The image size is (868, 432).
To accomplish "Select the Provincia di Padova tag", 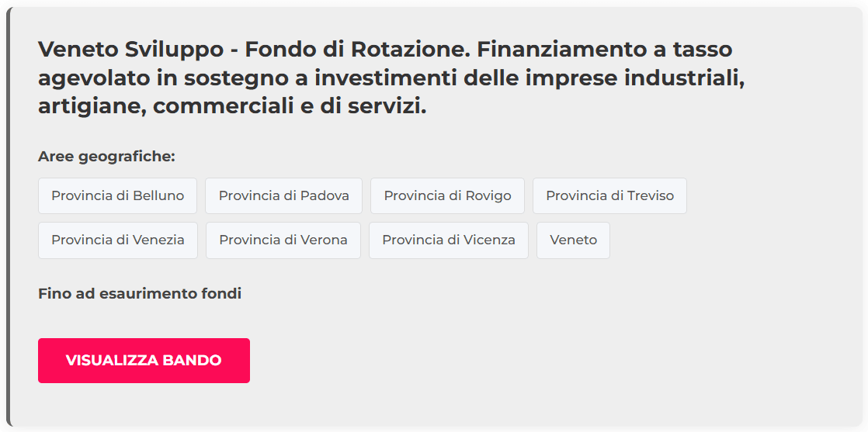I will click(x=283, y=195).
